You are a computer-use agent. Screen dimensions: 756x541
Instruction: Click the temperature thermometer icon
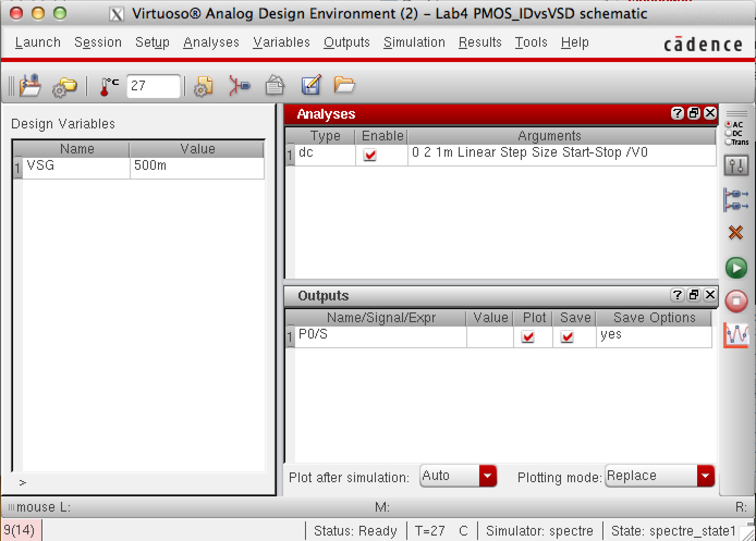(x=109, y=86)
